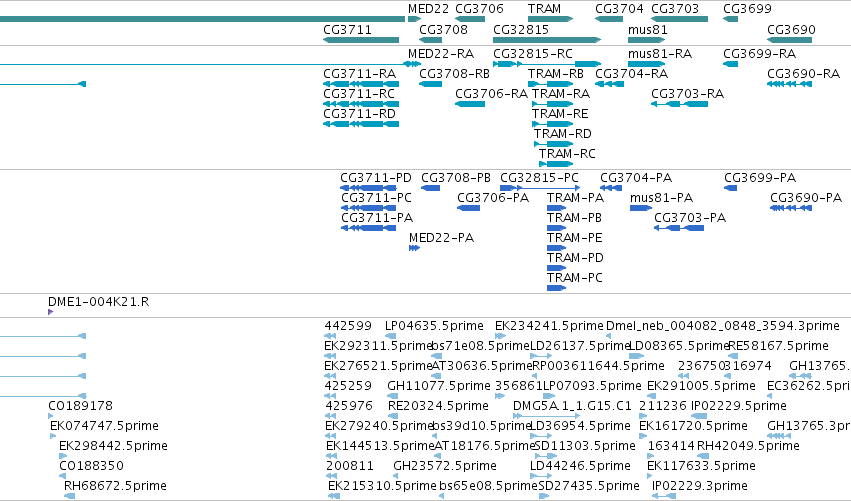Click the DMG5A.1_1.G15.C1 label
Viewport: 851px width, 501px height.
pyautogui.click(x=573, y=407)
